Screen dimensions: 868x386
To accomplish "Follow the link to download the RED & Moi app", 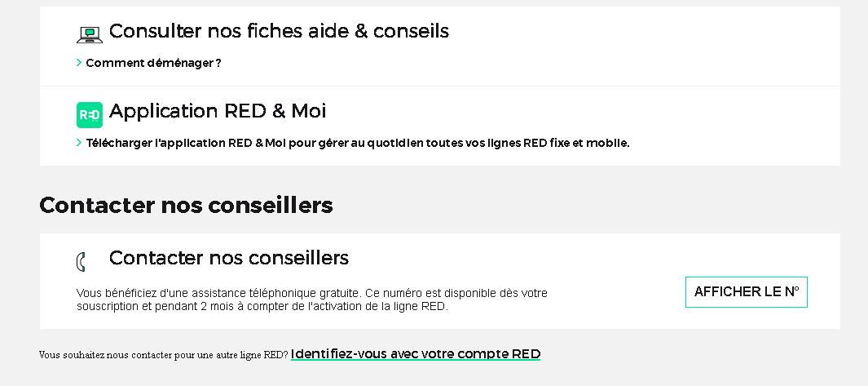I will tap(358, 143).
